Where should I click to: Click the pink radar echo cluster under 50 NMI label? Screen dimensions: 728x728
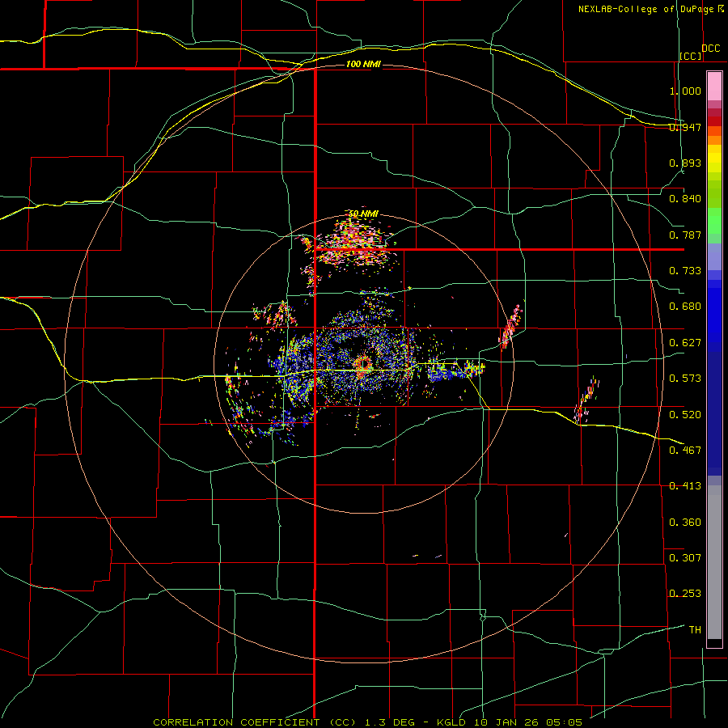coord(355,243)
